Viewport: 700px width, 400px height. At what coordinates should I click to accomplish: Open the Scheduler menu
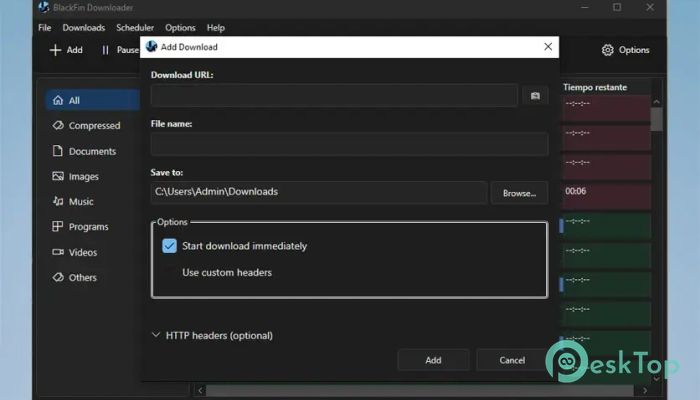135,28
